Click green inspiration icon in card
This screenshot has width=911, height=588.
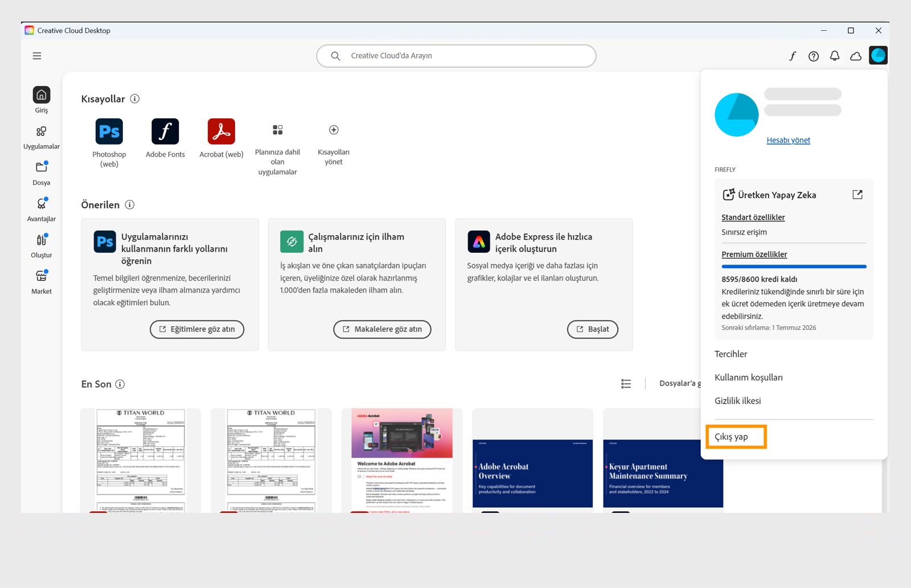[x=292, y=241]
